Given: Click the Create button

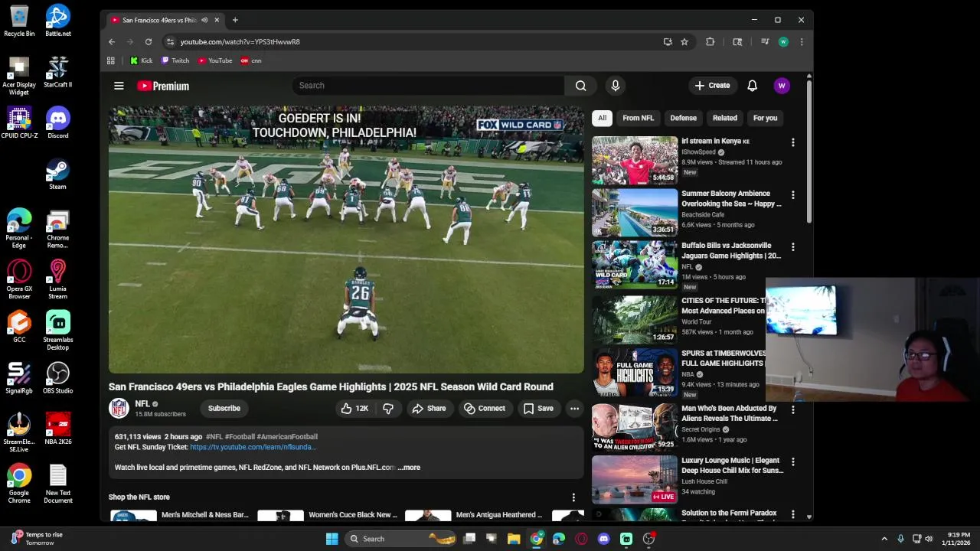Looking at the screenshot, I should click(x=713, y=86).
